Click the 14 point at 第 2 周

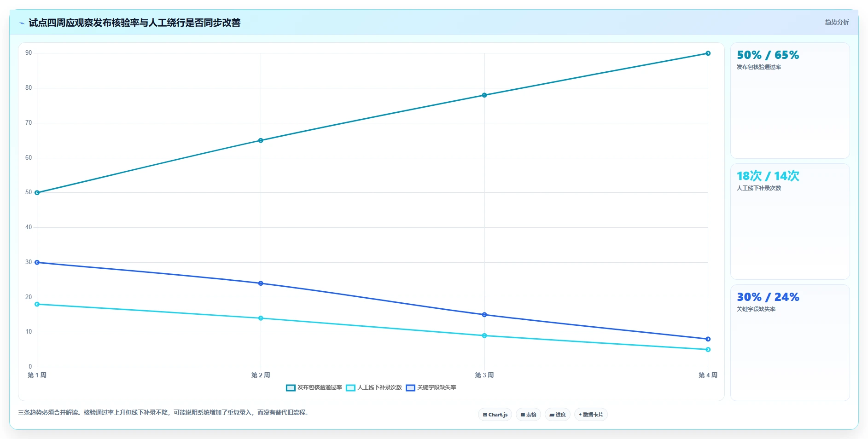[x=261, y=318]
